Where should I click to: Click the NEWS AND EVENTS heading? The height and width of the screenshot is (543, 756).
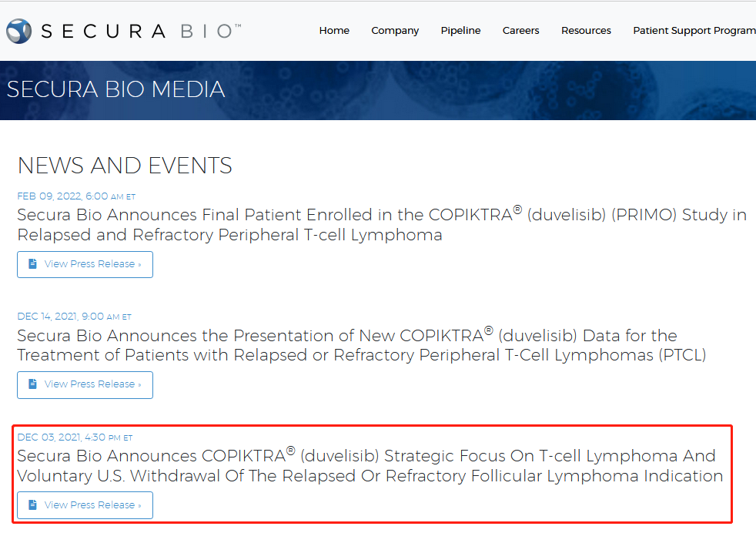pos(125,166)
